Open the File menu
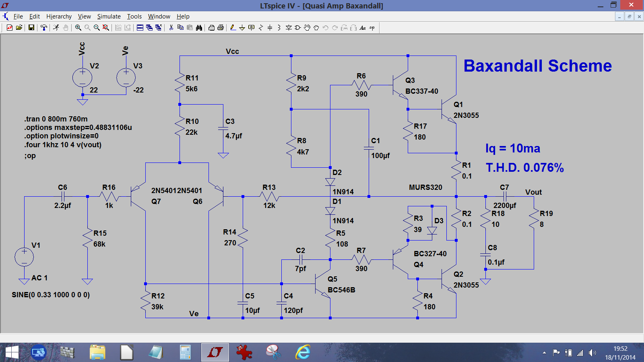Screen dimensions: 644x362 (x=18, y=16)
